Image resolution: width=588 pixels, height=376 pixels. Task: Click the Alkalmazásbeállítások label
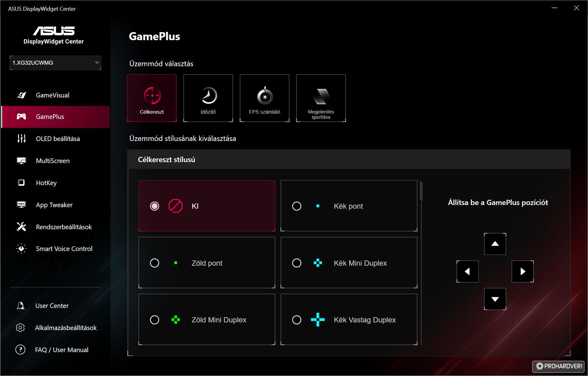[x=66, y=328]
